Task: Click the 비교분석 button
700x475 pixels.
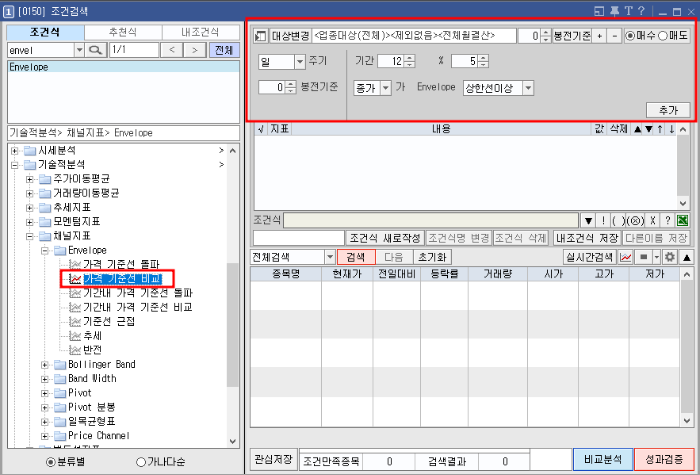Action: pos(603,459)
